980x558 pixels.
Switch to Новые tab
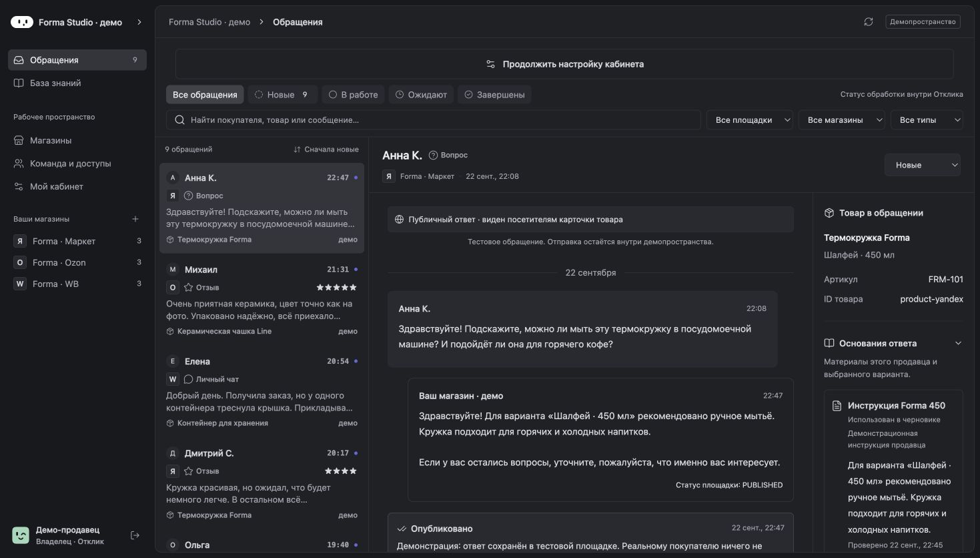pos(283,95)
